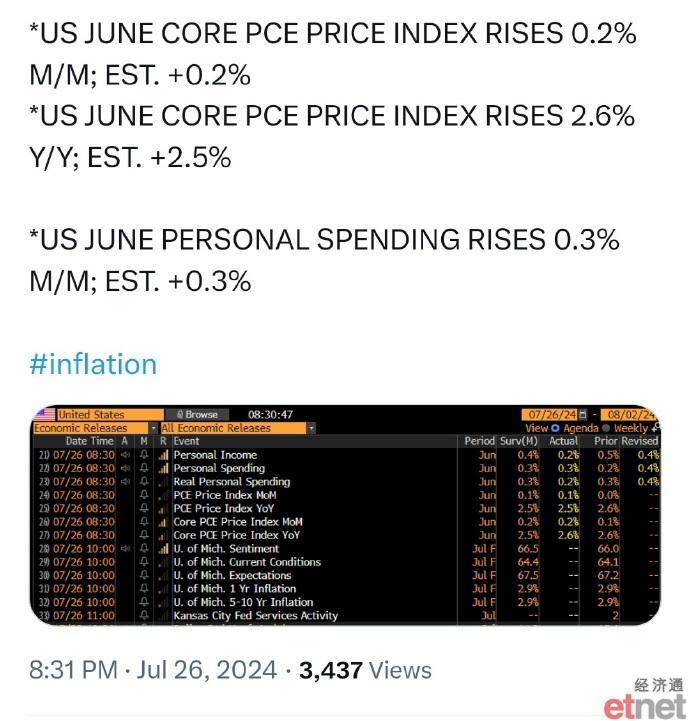The image size is (690, 721).
Task: Expand the All Economic Releases dropdown
Action: [311, 428]
